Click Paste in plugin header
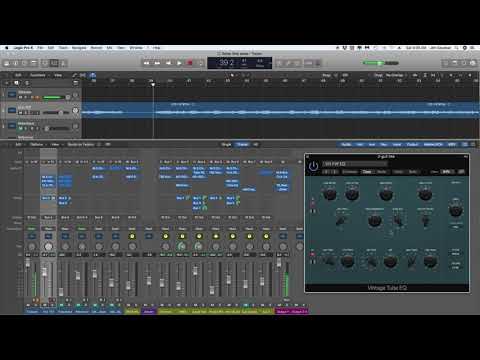 tap(382, 172)
